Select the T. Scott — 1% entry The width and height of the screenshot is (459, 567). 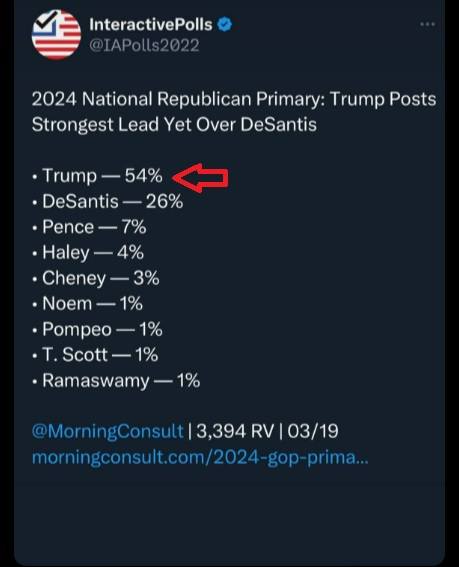[95, 355]
